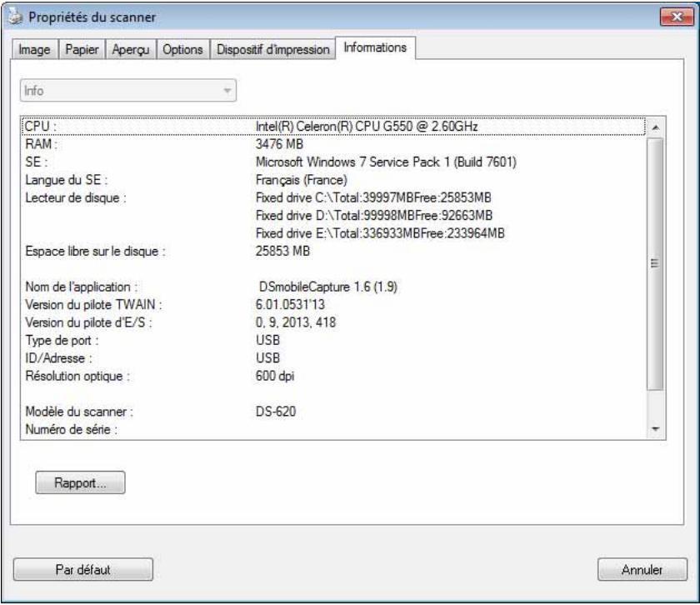Click Version du pilote TWAIN row
The height and width of the screenshot is (605, 700).
click(333, 305)
